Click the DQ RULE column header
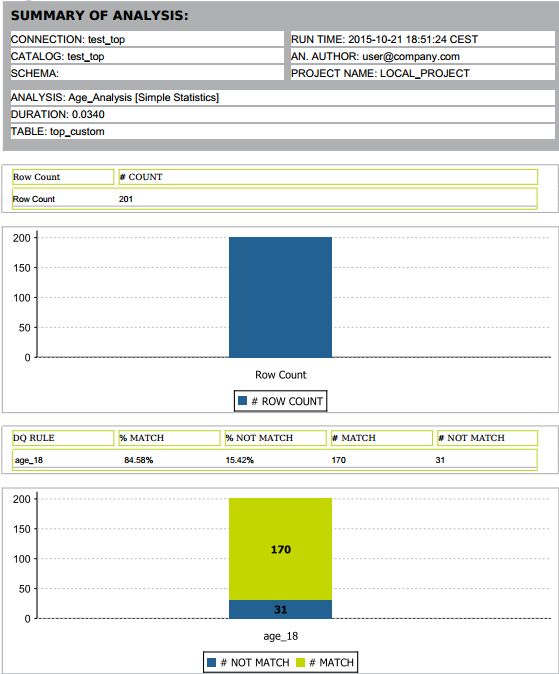 coord(63,438)
